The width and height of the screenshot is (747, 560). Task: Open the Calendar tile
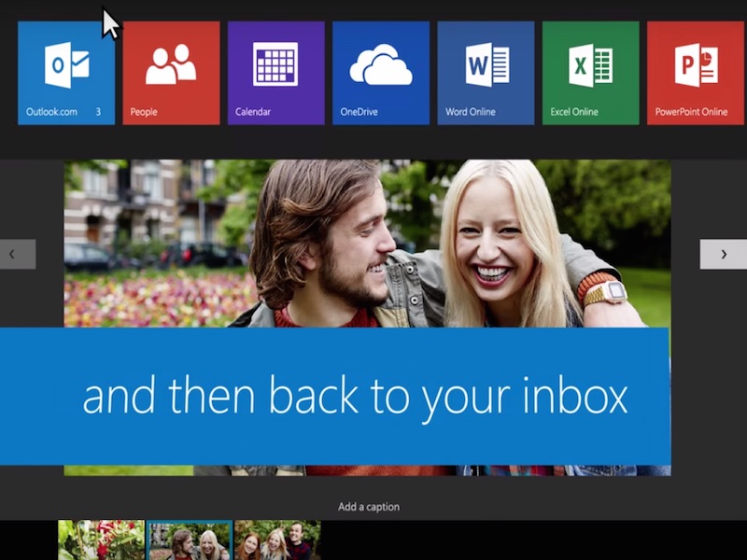click(275, 73)
